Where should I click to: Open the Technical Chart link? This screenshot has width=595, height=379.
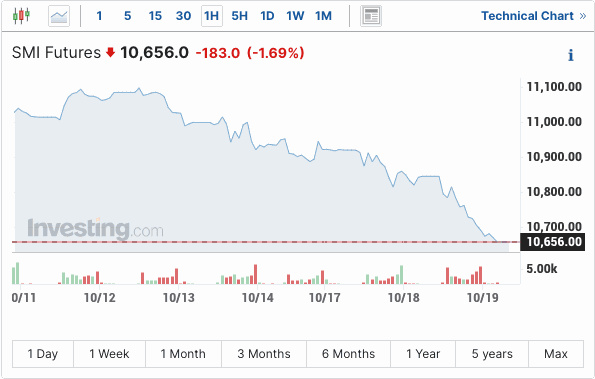(x=534, y=16)
